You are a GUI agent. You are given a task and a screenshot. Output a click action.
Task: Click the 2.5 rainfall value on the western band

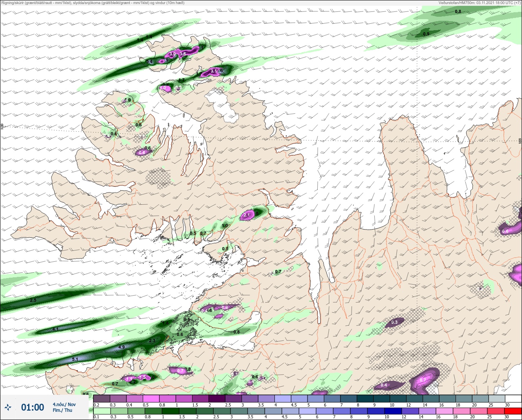33,300
